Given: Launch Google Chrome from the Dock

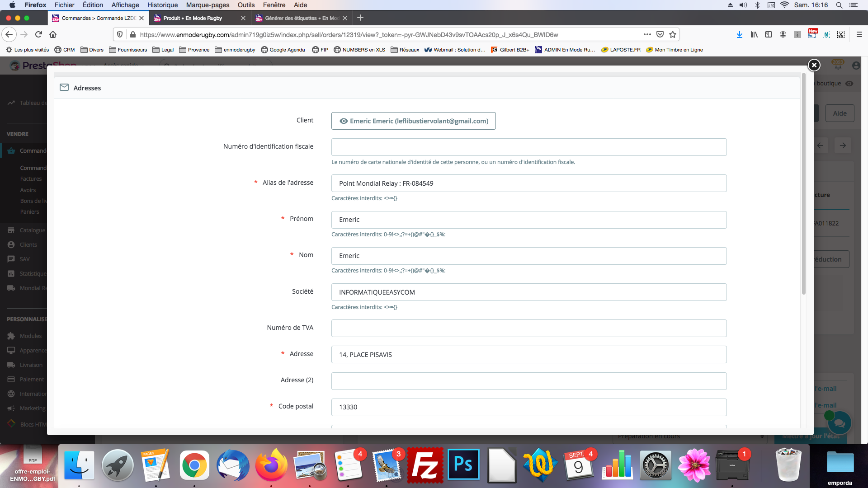Looking at the screenshot, I should pyautogui.click(x=194, y=465).
